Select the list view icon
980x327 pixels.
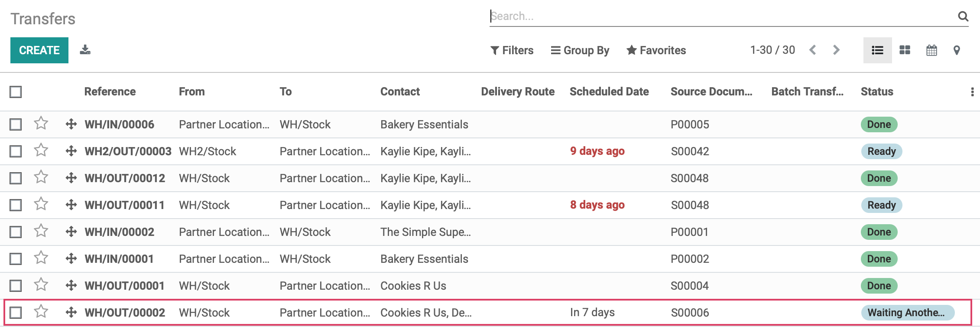click(877, 50)
